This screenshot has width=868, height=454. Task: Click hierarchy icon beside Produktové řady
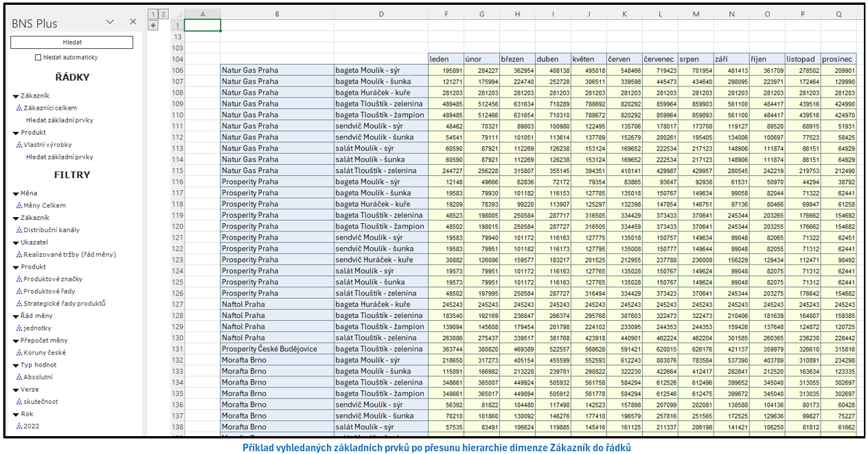pos(19,291)
